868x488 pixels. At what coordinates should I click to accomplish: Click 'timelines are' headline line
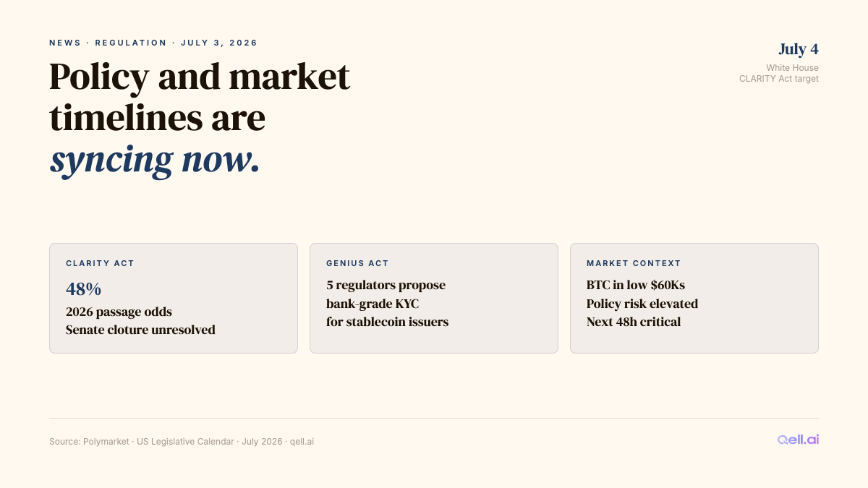pyautogui.click(x=158, y=118)
